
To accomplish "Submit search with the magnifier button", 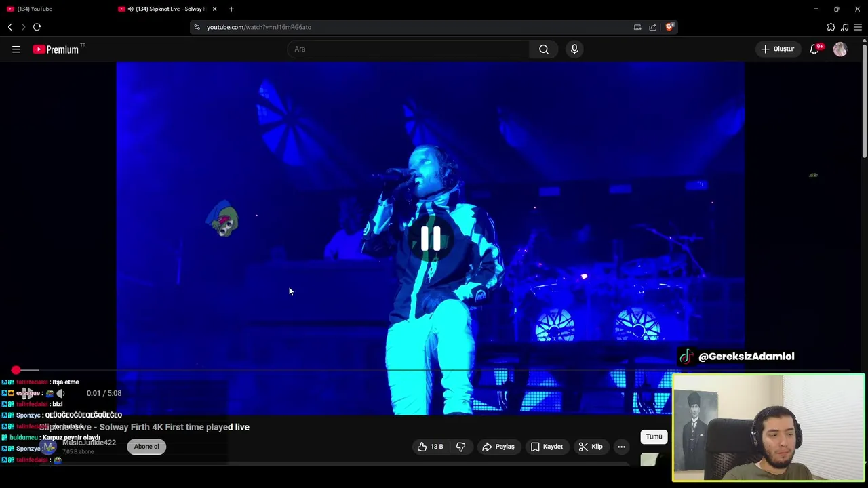I will click(544, 49).
